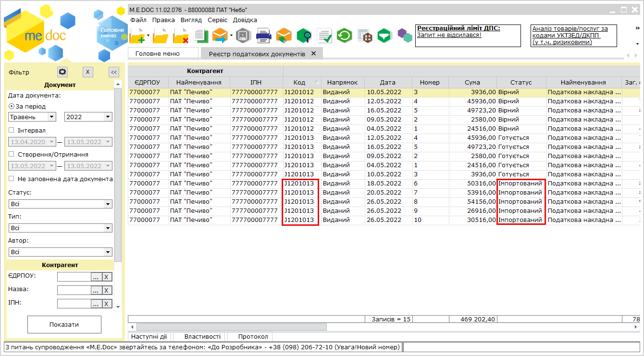Open the 'Автор' dropdown list
The width and height of the screenshot is (644, 356).
pyautogui.click(x=108, y=252)
